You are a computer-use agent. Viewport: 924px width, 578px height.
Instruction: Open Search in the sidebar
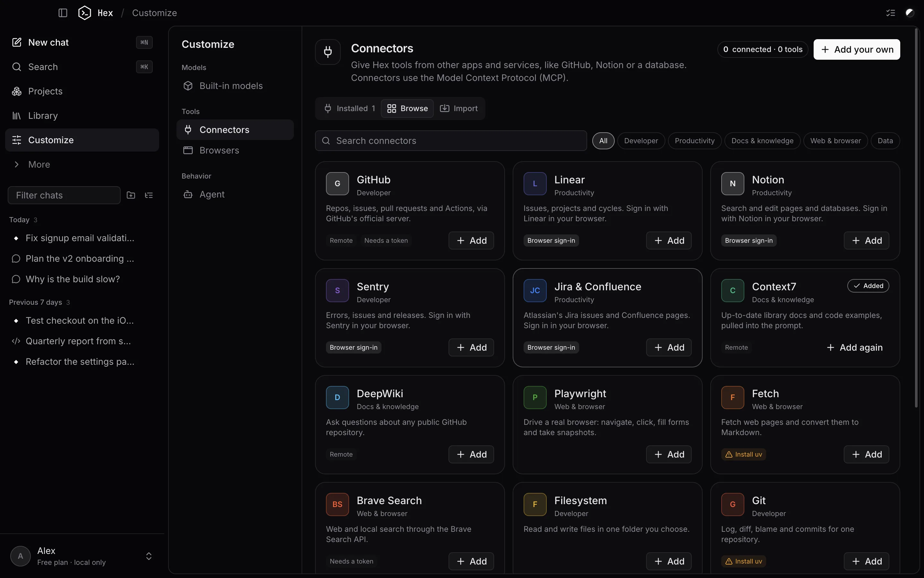click(x=82, y=67)
